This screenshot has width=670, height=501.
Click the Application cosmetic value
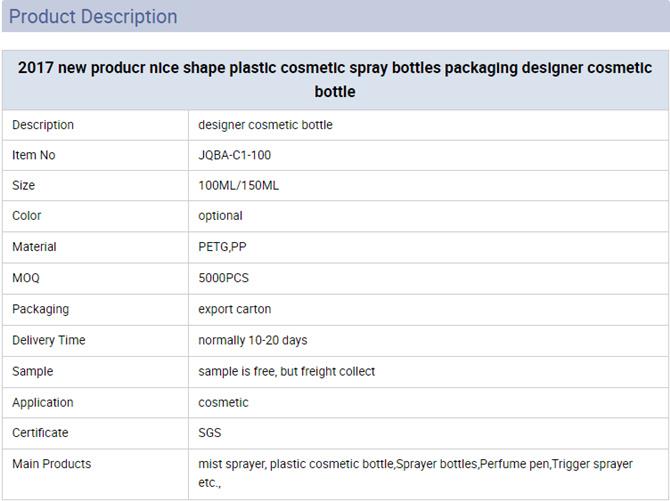coord(223,403)
